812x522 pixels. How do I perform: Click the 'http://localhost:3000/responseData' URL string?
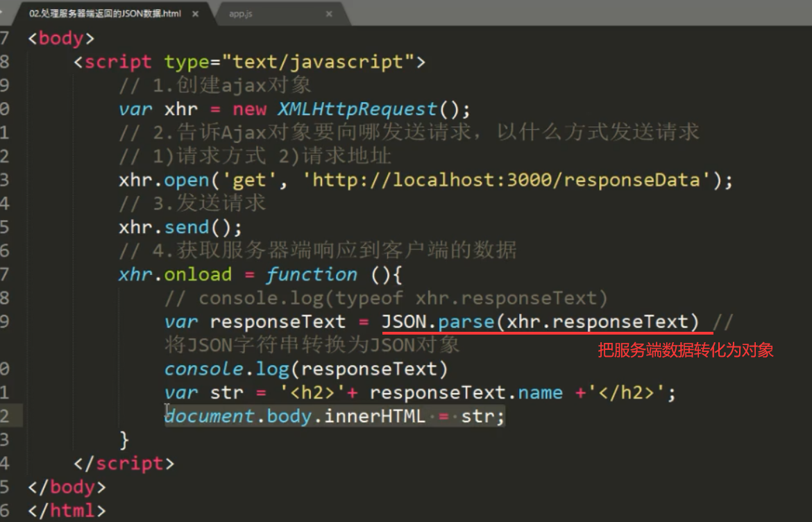coord(506,180)
